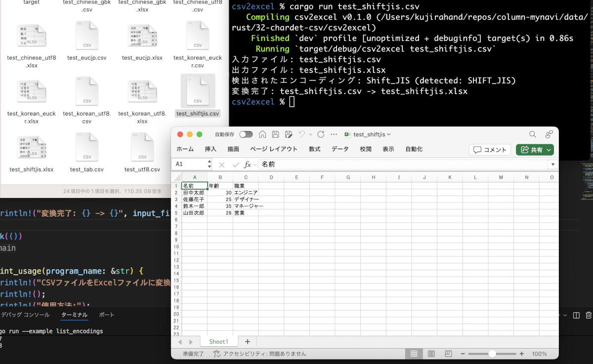Open search with the magnifier icon
Screen dimensions: 593x364
532,134
